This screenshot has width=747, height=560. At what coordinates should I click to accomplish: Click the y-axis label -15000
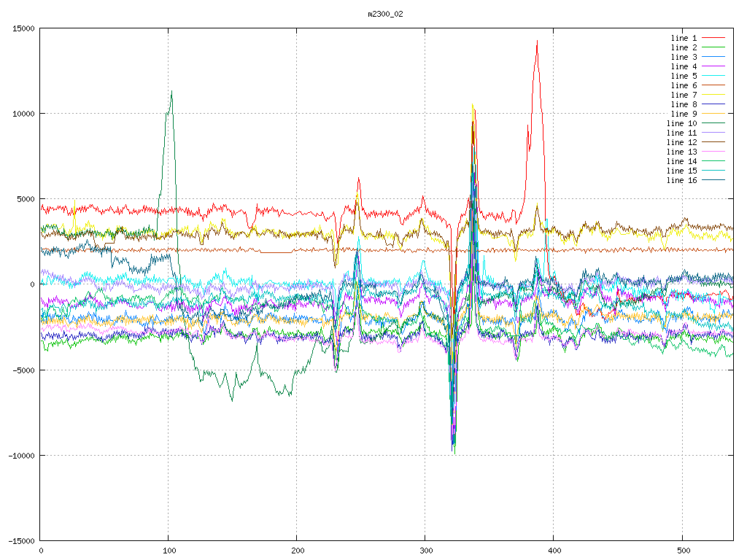pyautogui.click(x=22, y=541)
